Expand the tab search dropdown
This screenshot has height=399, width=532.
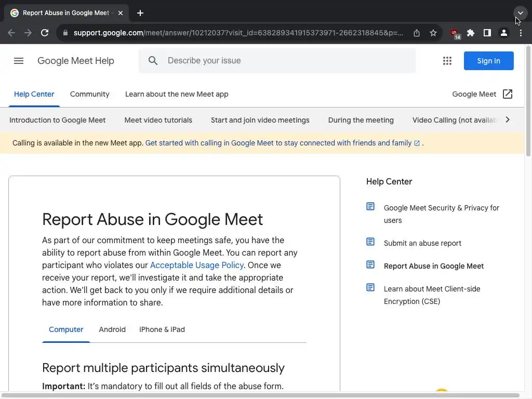click(520, 13)
